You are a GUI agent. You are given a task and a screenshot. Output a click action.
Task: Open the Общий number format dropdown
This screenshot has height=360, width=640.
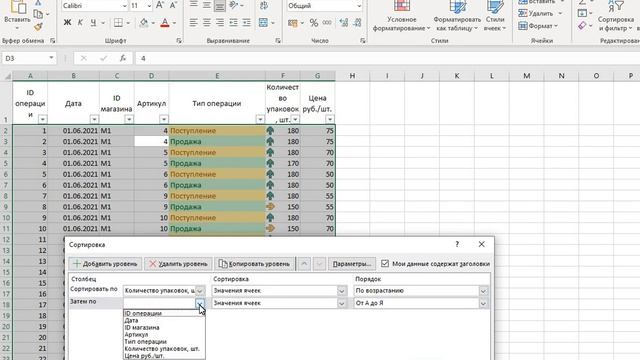coord(359,6)
